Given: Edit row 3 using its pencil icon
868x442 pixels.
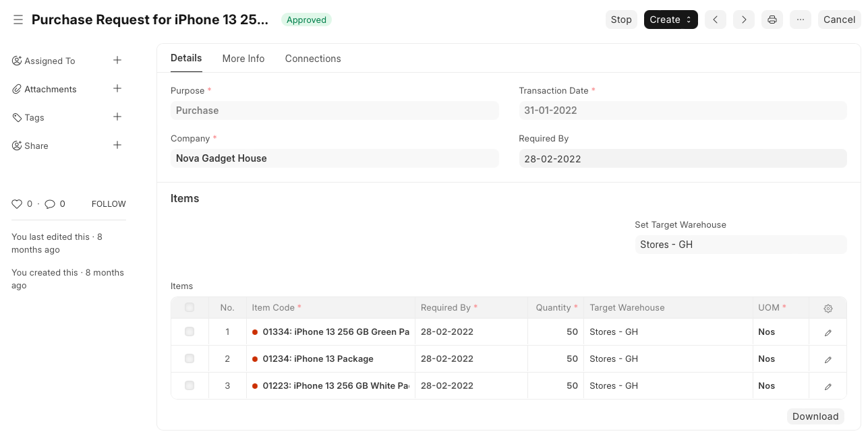Looking at the screenshot, I should tap(828, 385).
